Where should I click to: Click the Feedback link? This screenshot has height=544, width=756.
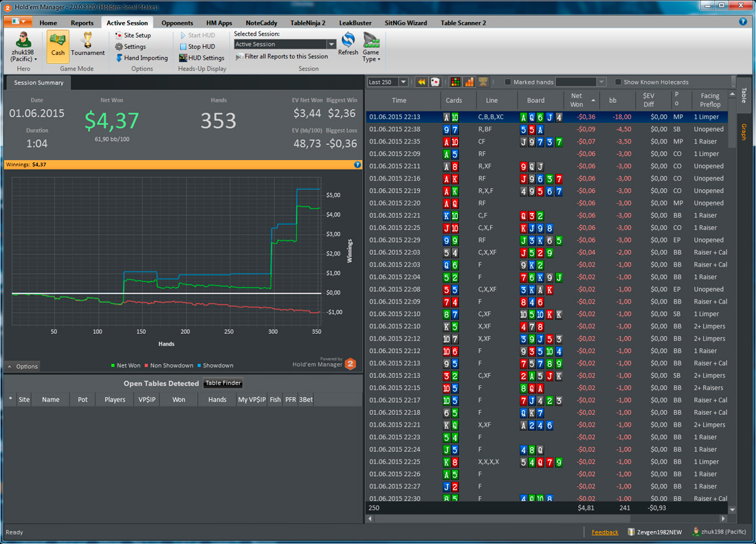click(605, 532)
